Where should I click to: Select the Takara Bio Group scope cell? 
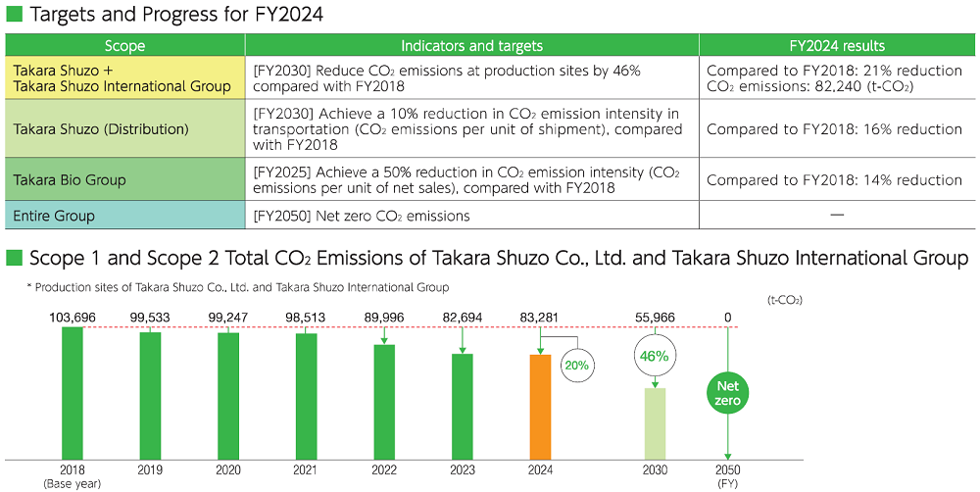[x=124, y=180]
